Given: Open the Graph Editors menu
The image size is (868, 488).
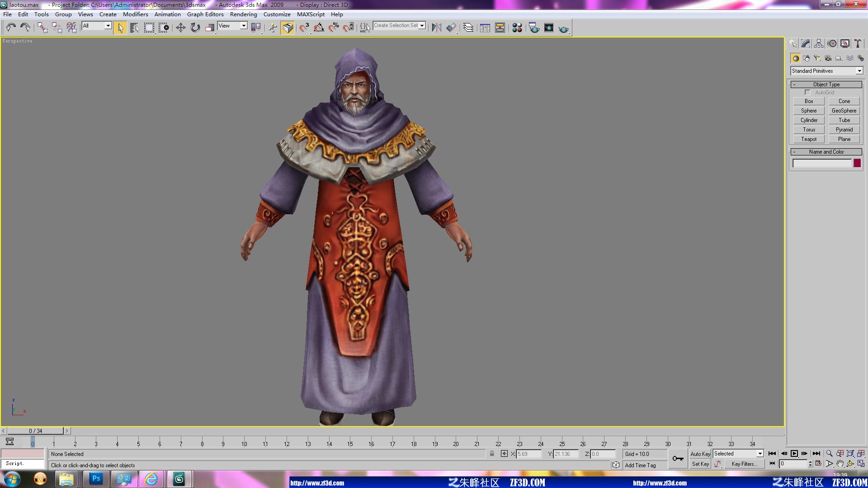Looking at the screenshot, I should pos(205,14).
